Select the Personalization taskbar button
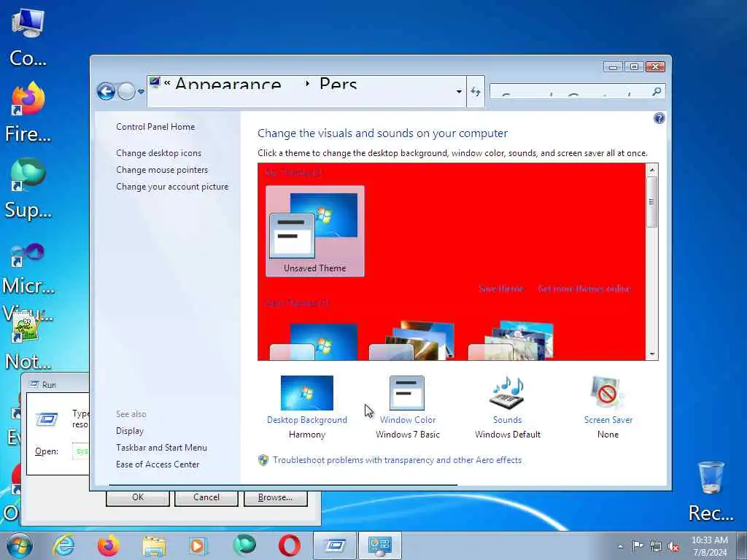The height and width of the screenshot is (560, 747). (x=379, y=545)
